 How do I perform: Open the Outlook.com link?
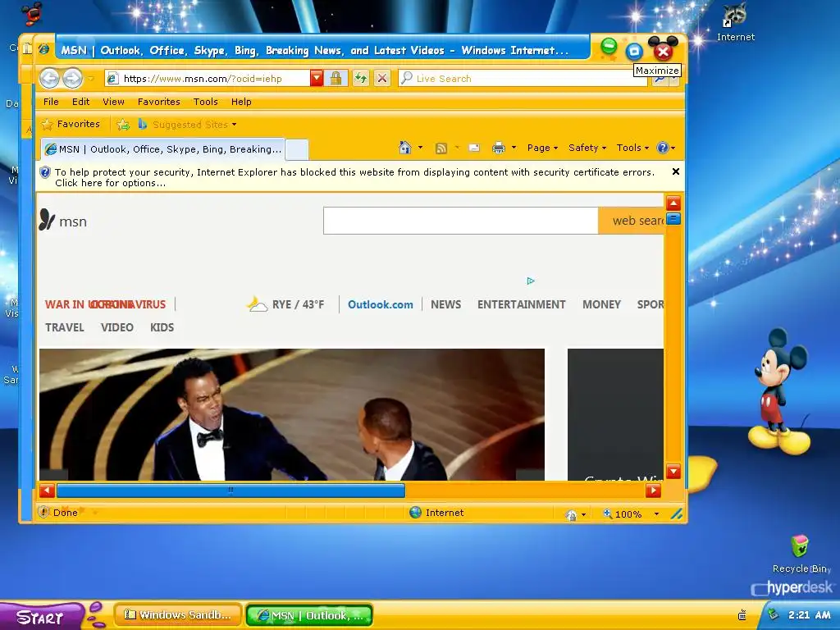[x=381, y=305]
